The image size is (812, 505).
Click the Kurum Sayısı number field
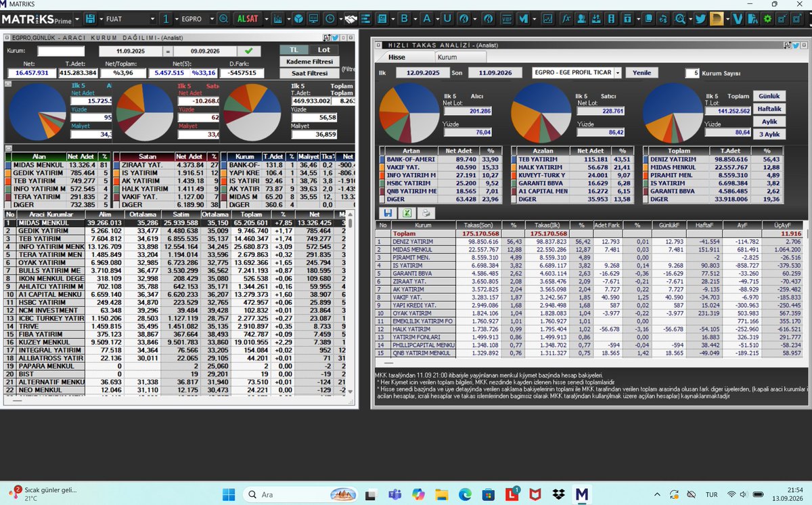tap(692, 72)
